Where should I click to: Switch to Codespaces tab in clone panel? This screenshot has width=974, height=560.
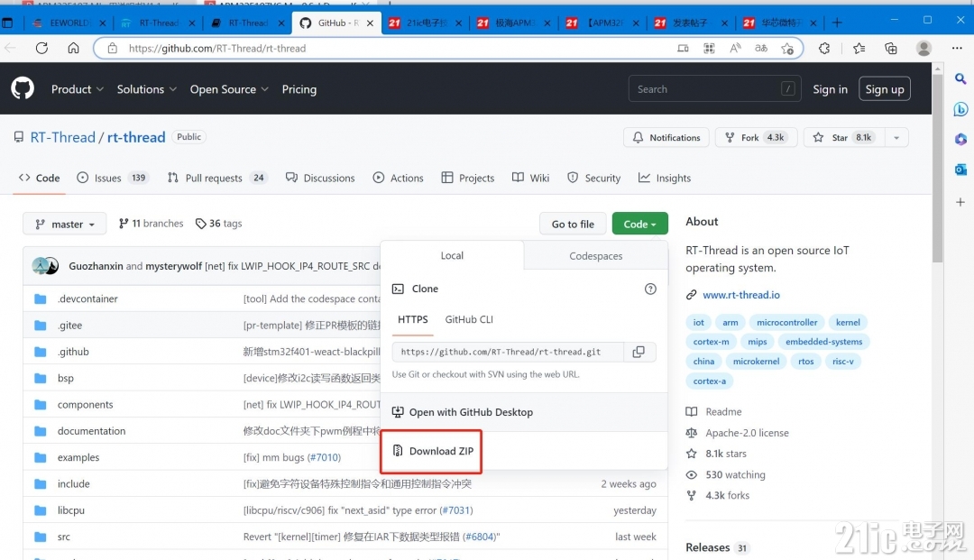(596, 256)
